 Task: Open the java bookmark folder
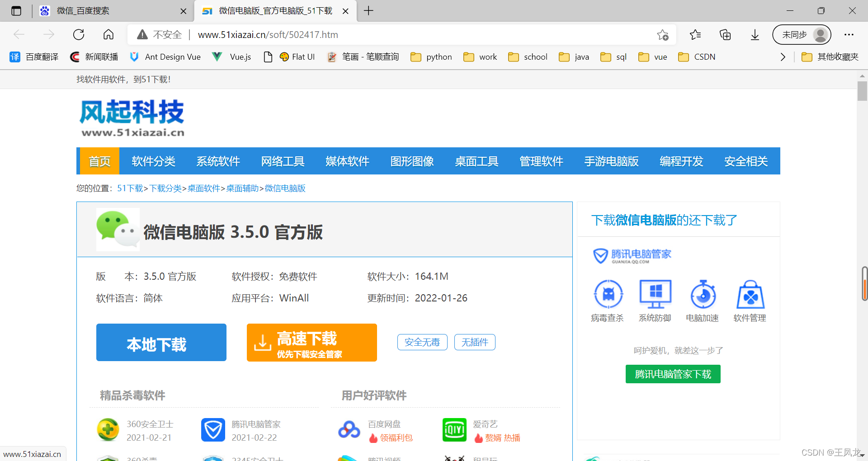(574, 57)
